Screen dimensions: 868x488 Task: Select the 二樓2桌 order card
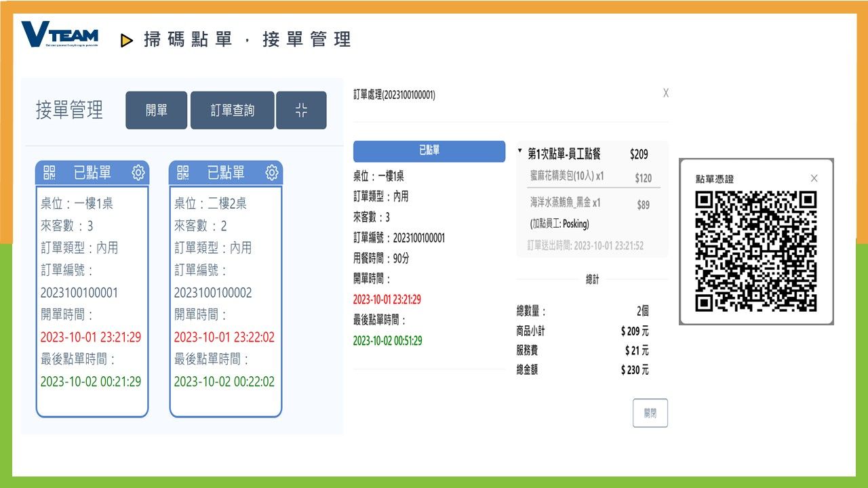pos(225,291)
